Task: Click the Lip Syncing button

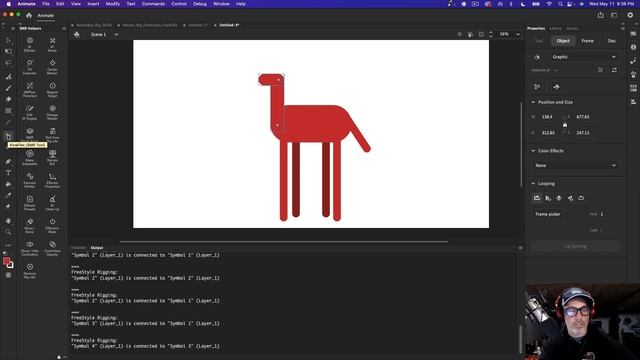Action: point(576,247)
